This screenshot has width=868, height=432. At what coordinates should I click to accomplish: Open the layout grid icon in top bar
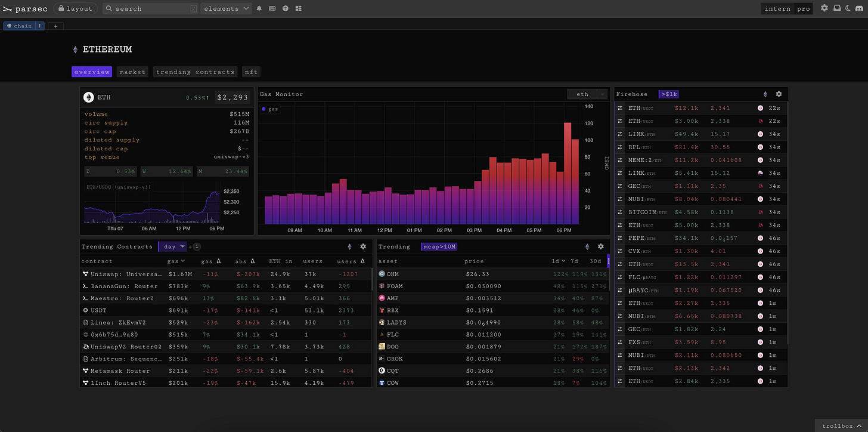point(299,8)
